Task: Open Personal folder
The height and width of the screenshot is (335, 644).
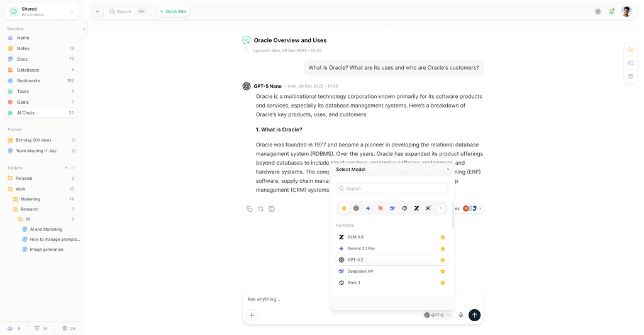Action: (x=41, y=178)
